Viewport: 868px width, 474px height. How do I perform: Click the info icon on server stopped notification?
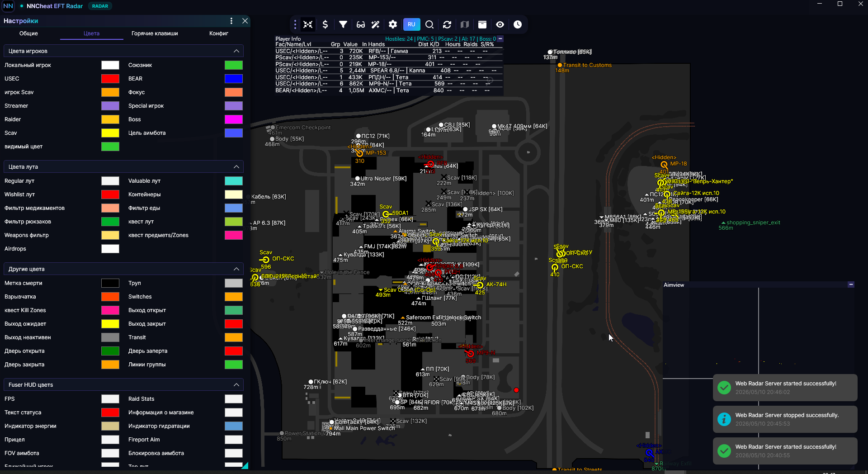tap(724, 419)
